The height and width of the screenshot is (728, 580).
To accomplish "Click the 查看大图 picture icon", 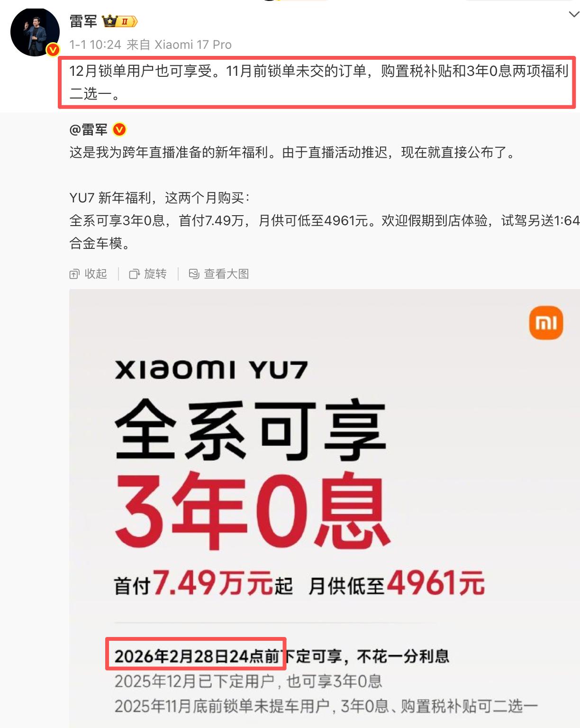I will [x=194, y=273].
